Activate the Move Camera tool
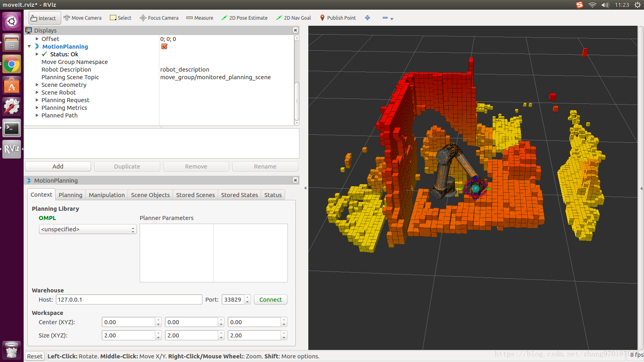Image resolution: width=644 pixels, height=362 pixels. [83, 18]
